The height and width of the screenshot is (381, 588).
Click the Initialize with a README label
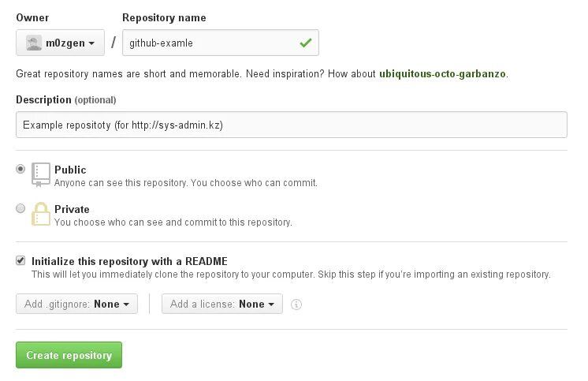pyautogui.click(x=129, y=261)
